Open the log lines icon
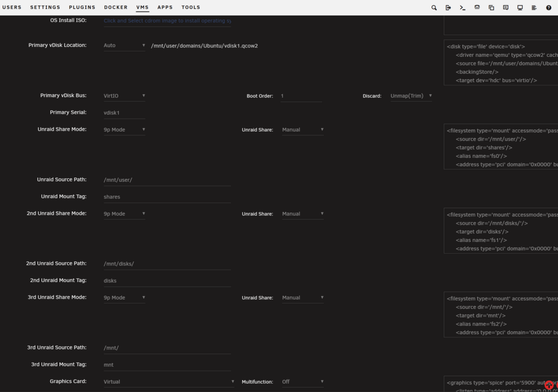Screen dimensions: 558x392 point(534,7)
